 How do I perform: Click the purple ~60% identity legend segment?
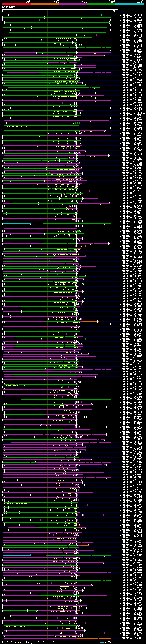coord(73,4)
